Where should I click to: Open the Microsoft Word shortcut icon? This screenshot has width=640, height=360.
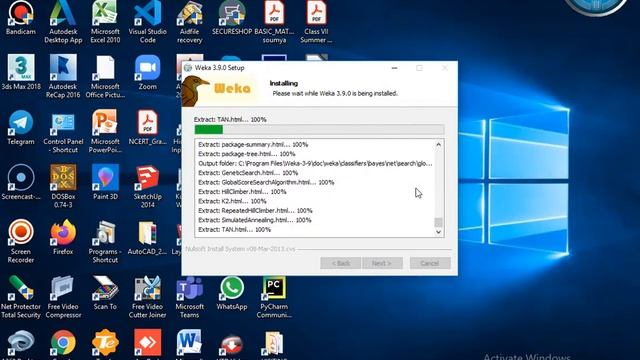coord(189,344)
